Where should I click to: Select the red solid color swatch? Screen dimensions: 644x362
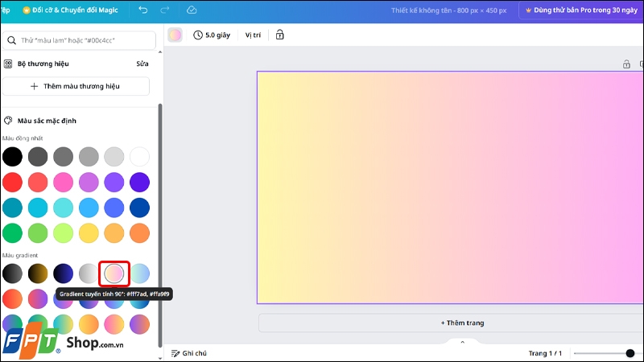(x=12, y=183)
